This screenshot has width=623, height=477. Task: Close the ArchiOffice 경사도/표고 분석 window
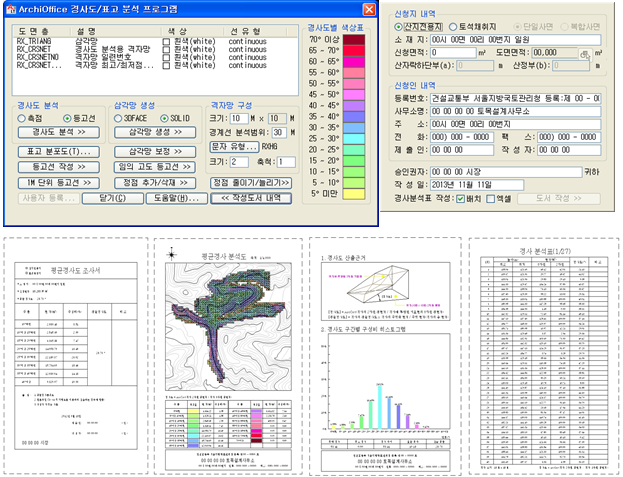pos(369,9)
